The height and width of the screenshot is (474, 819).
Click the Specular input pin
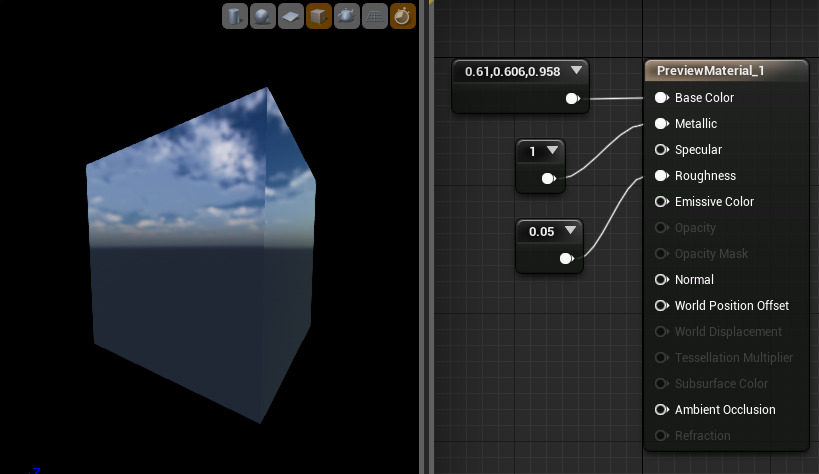(661, 150)
